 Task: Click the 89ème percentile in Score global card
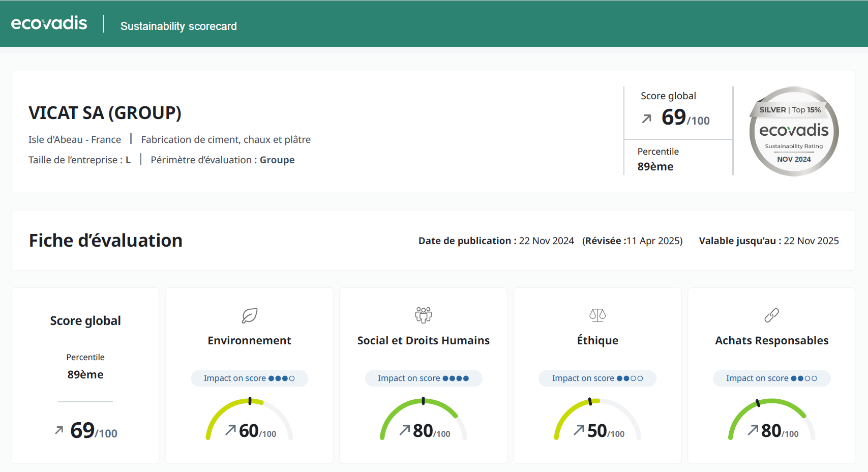(85, 374)
